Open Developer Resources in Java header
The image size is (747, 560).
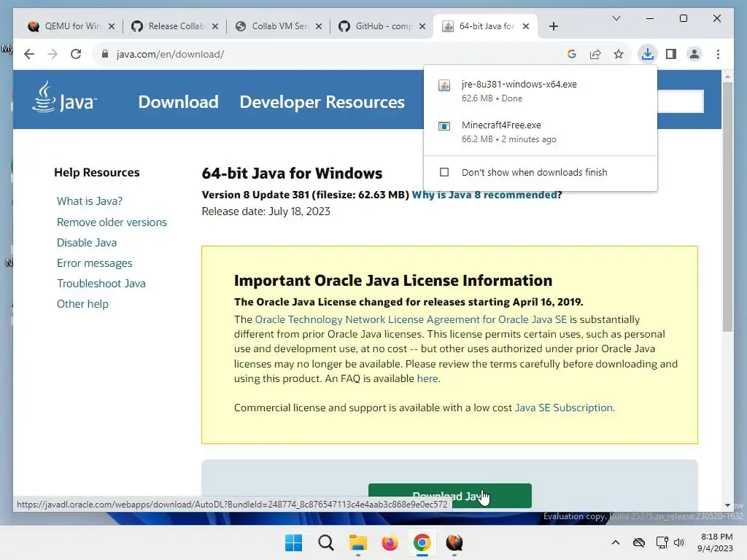(x=322, y=102)
